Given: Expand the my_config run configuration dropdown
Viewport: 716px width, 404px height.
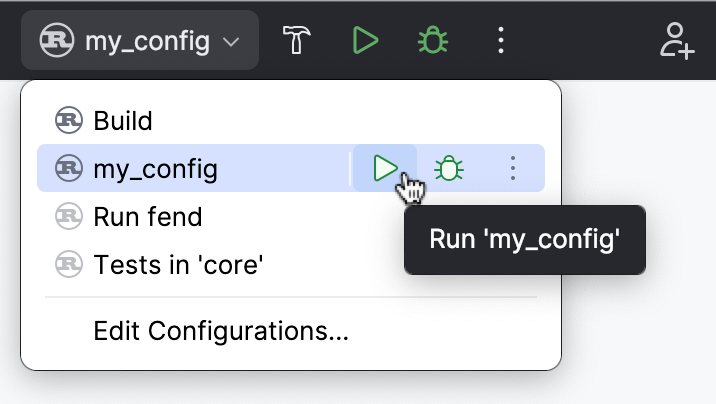Looking at the screenshot, I should pos(140,41).
